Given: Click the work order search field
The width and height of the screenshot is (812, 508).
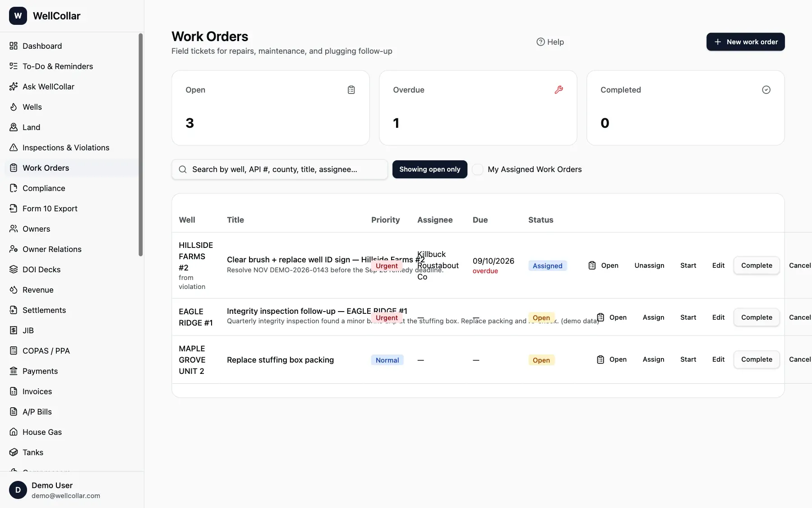Looking at the screenshot, I should click(x=280, y=169).
